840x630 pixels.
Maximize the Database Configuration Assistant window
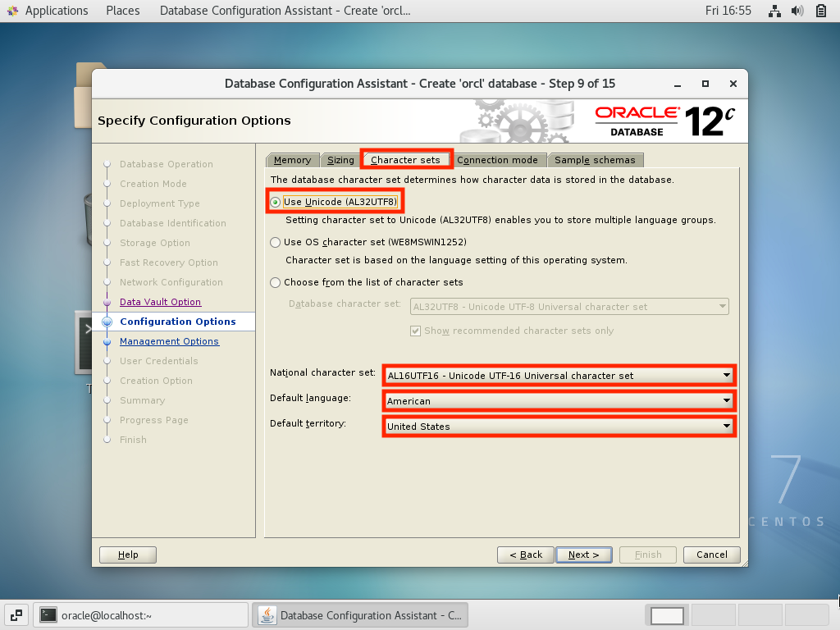coord(705,84)
